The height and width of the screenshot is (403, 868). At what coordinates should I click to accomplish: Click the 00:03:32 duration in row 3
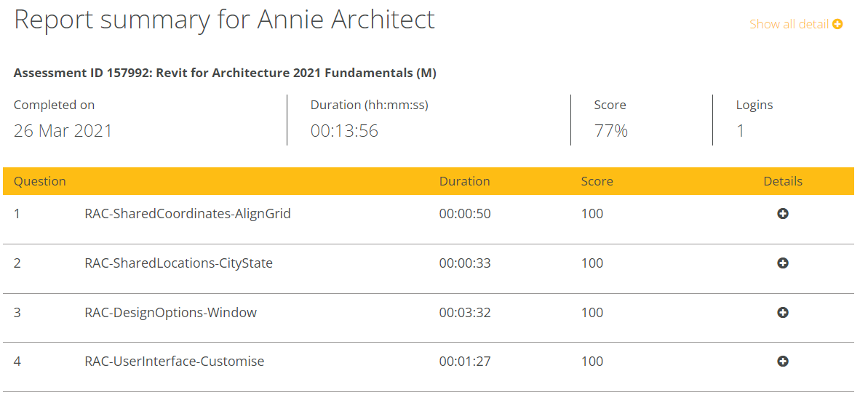(465, 313)
